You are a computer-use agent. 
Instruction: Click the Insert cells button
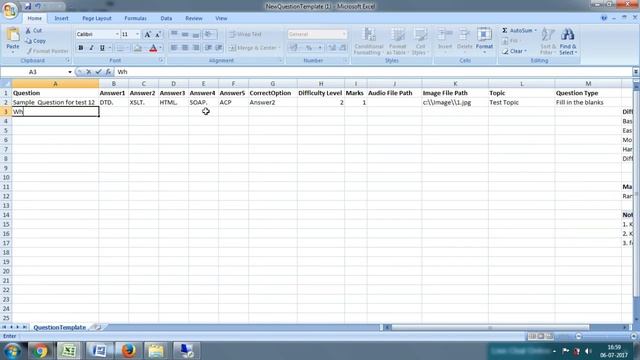[x=445, y=41]
